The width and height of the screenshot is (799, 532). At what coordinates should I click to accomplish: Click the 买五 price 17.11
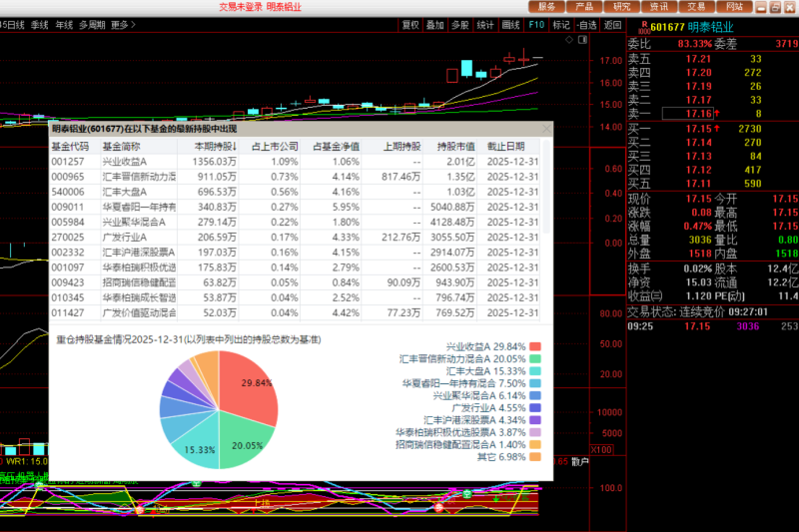coord(698,184)
